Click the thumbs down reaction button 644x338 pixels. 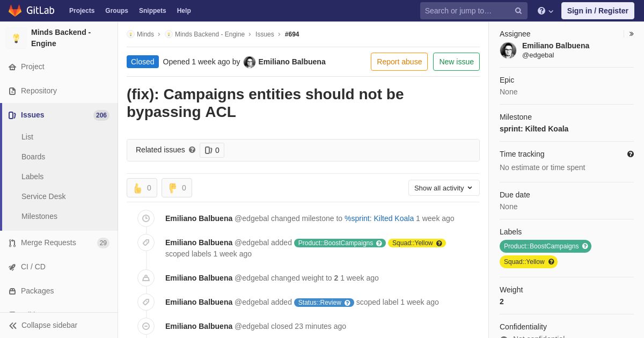tap(177, 188)
